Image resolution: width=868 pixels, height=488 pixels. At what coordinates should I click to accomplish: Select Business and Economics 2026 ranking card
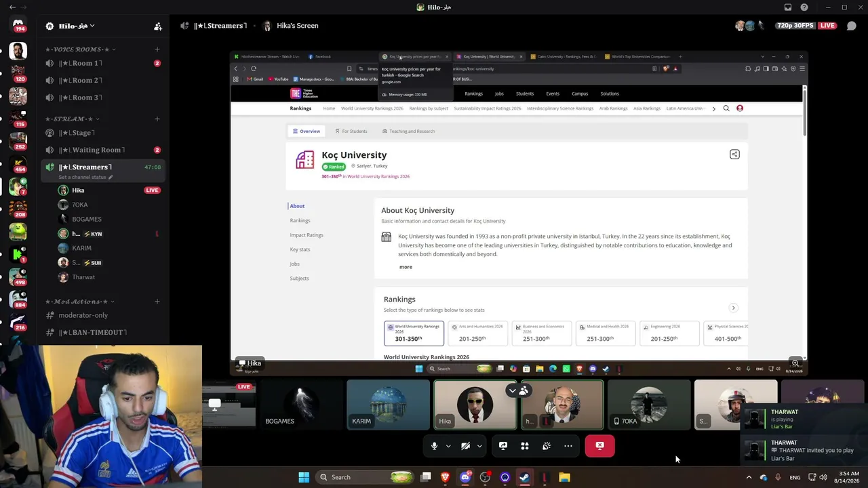542,333
